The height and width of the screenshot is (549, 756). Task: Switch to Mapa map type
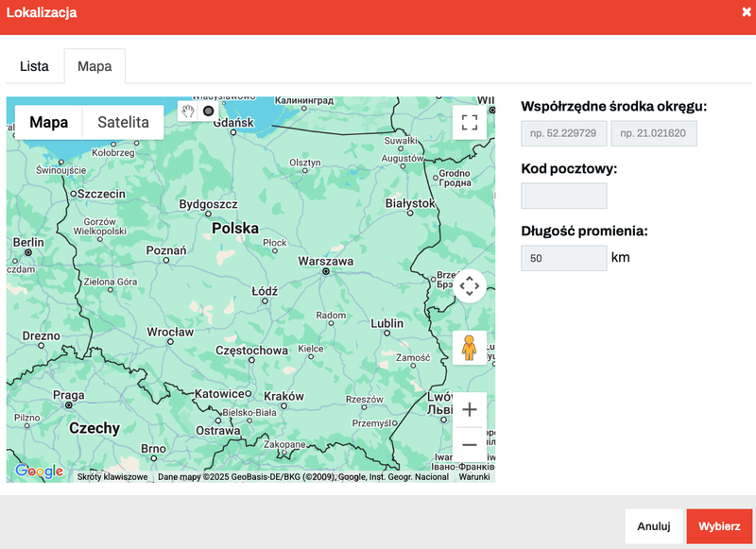point(49,122)
